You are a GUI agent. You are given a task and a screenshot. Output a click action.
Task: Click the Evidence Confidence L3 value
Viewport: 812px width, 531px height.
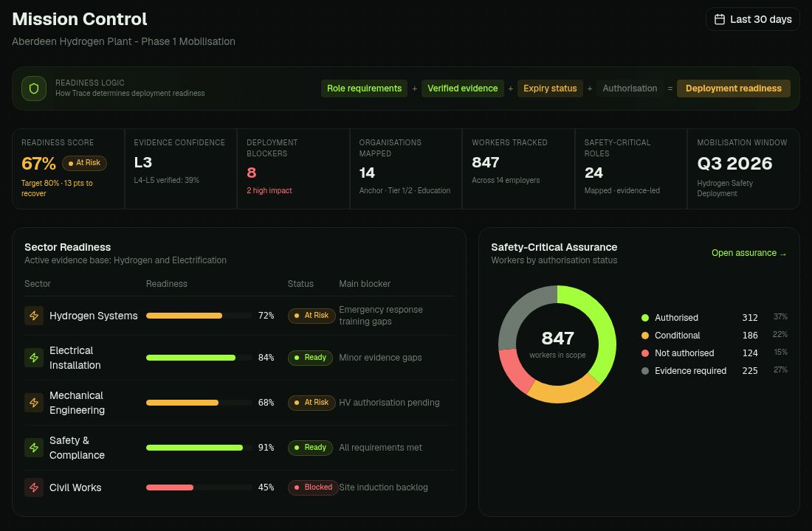click(143, 162)
